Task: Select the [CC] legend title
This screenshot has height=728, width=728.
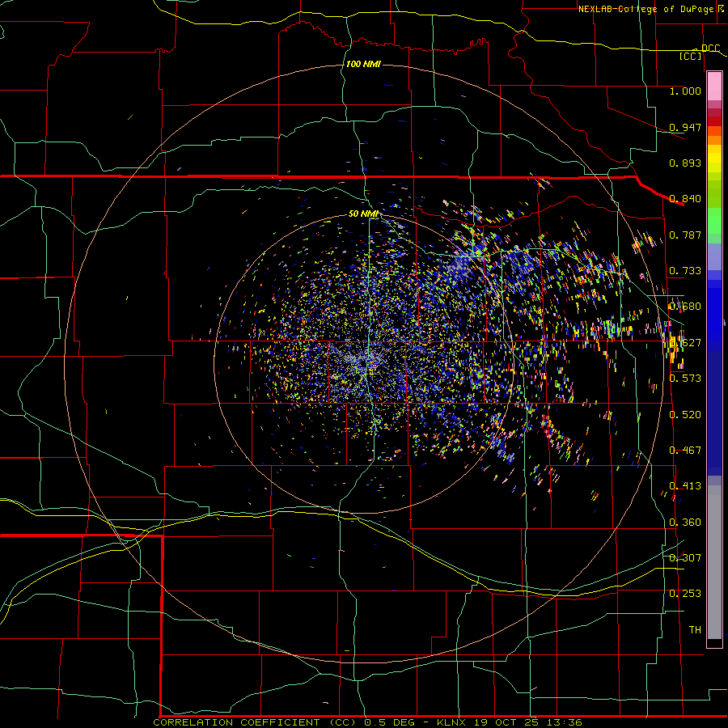Action: (x=691, y=56)
